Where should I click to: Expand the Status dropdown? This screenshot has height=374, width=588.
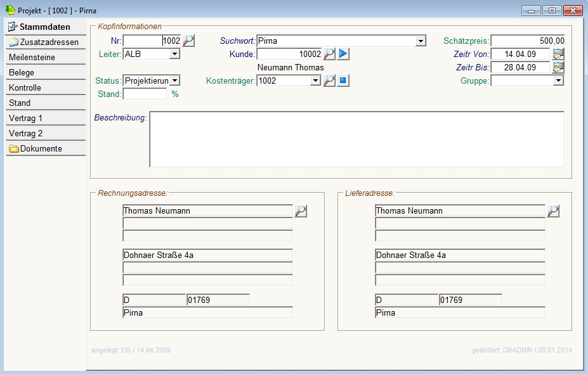point(175,81)
